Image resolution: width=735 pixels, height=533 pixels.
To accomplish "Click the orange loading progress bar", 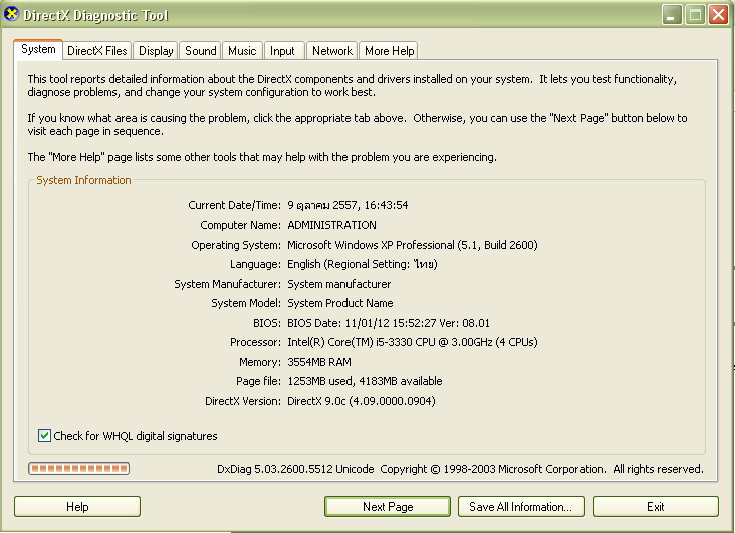I will (79, 468).
